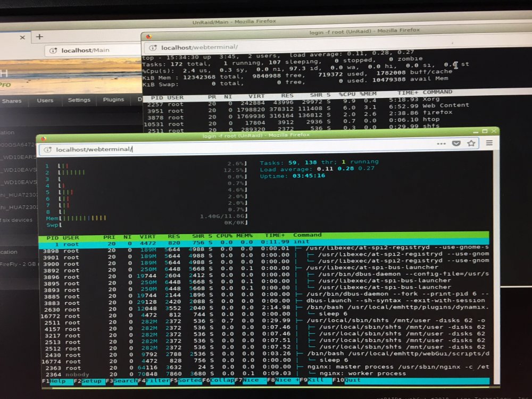
Task: Click the localhost/Main address bar
Action: pyautogui.click(x=93, y=50)
